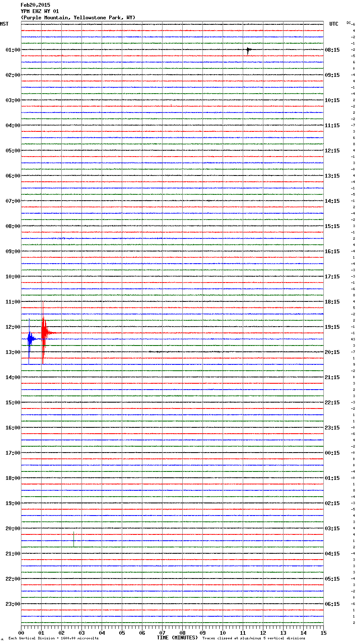Select the 05:00 MST time label

click(13, 151)
